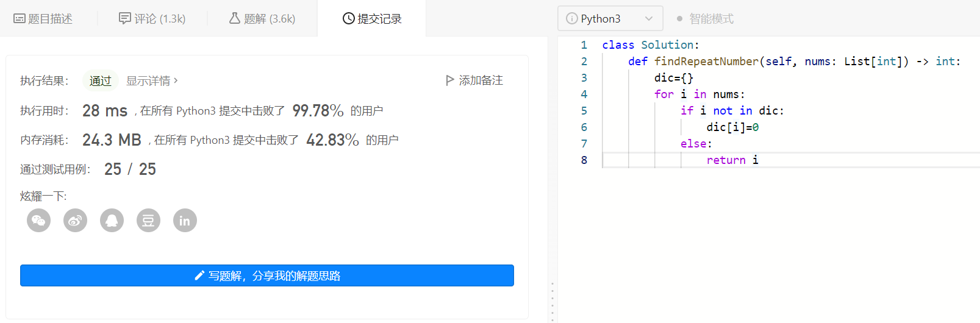Click line number 5 in editor gutter
The height and width of the screenshot is (323, 980).
point(584,111)
